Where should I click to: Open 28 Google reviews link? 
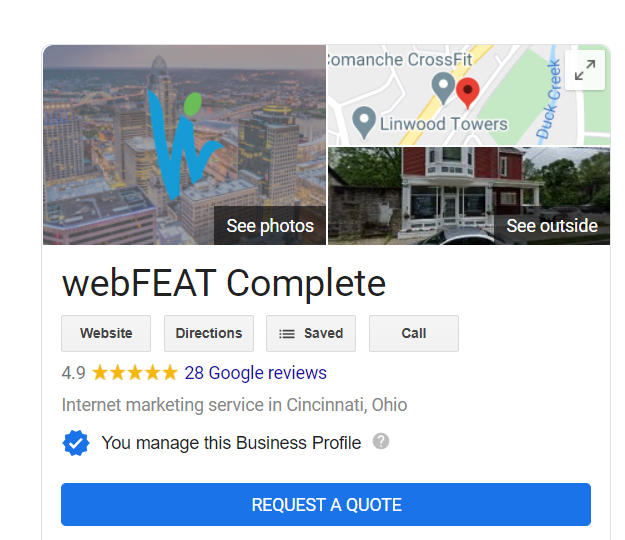[x=256, y=373]
